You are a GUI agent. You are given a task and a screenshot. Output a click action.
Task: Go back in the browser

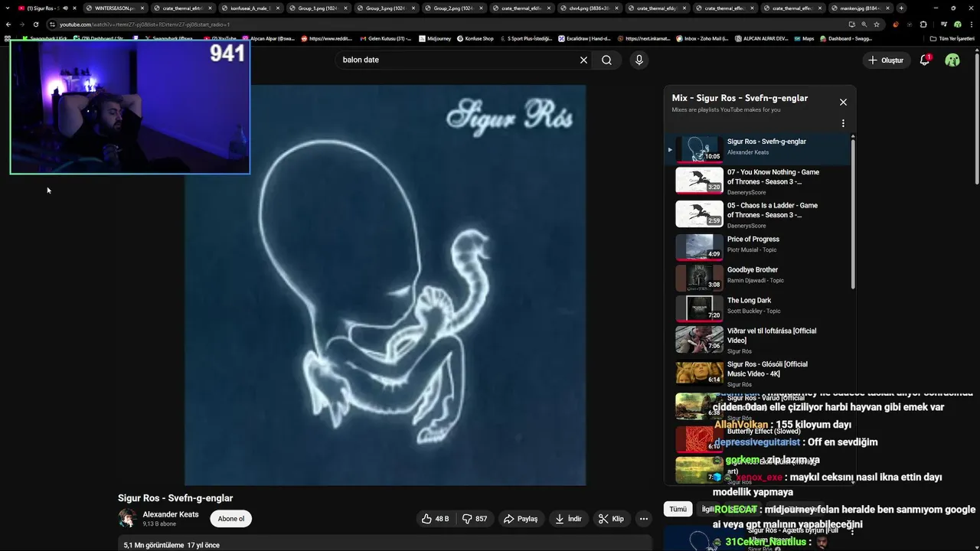8,24
